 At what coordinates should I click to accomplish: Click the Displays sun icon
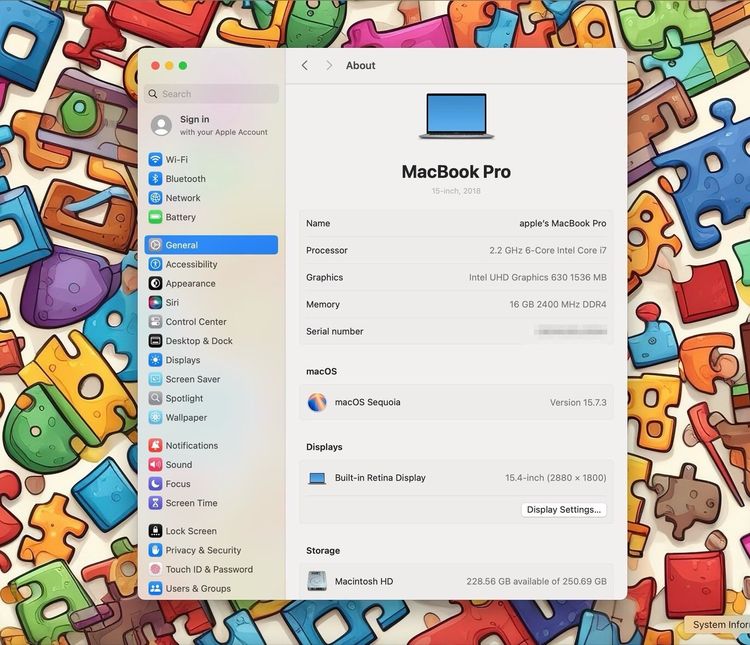click(x=155, y=360)
